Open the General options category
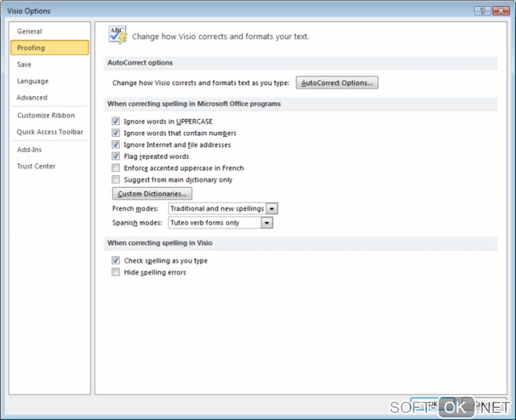 click(50, 31)
